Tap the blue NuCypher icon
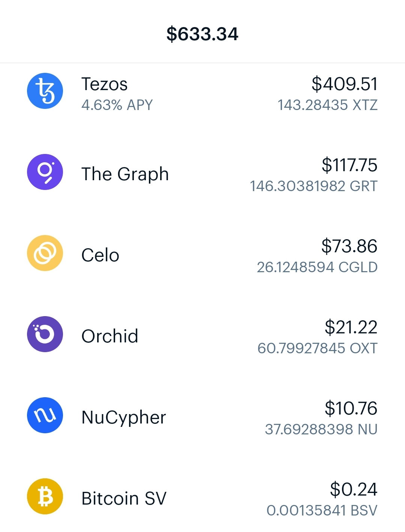 click(x=45, y=415)
